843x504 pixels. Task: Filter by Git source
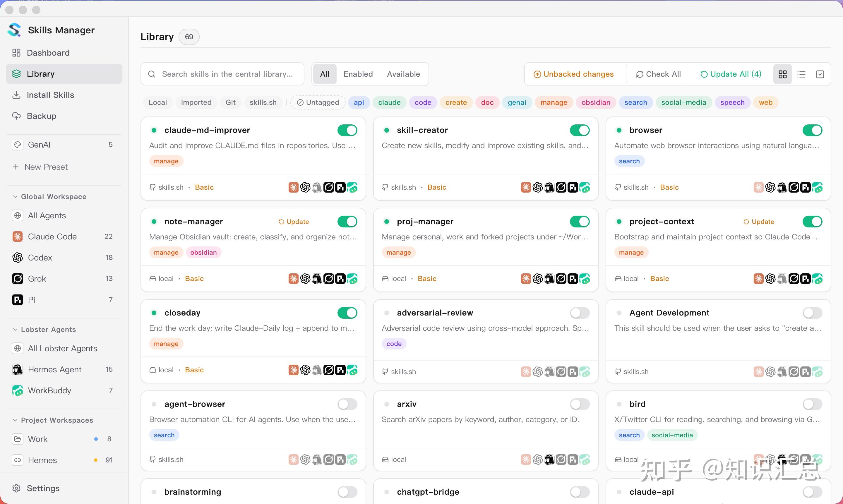coord(231,102)
